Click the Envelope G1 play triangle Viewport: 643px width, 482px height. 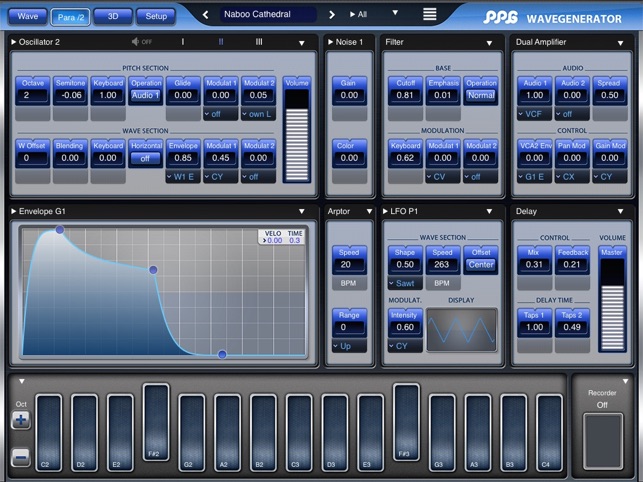[14, 211]
